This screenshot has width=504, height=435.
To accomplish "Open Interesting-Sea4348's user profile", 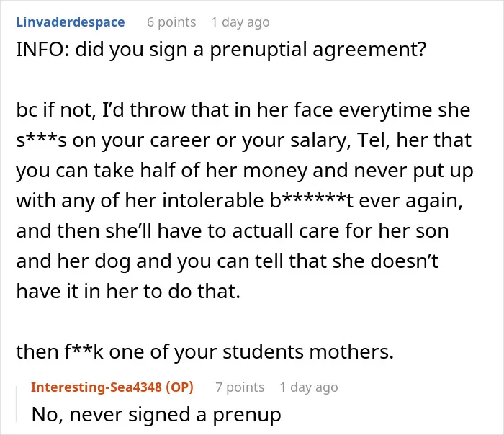I will tap(96, 387).
